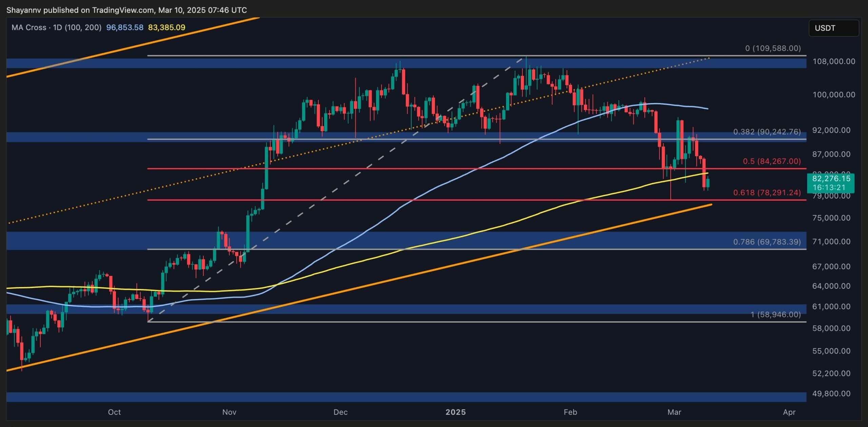Click the Feb label on time axis
Viewport: 868px width, 427px height.
(570, 412)
